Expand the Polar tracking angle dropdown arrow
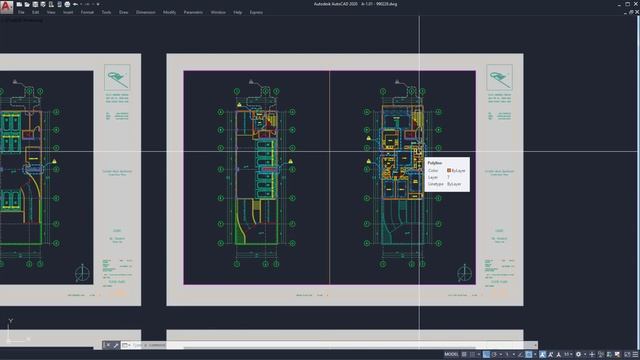The width and height of the screenshot is (640, 360). [500, 355]
